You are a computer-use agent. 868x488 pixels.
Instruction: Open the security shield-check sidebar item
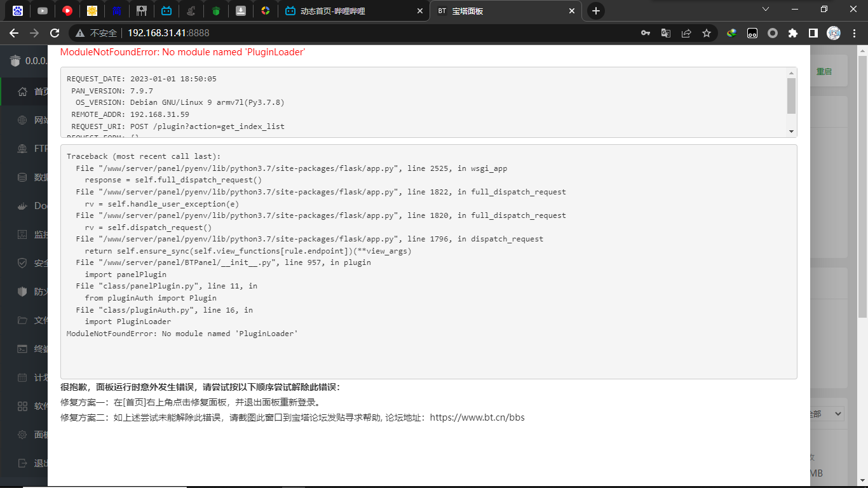(x=24, y=263)
